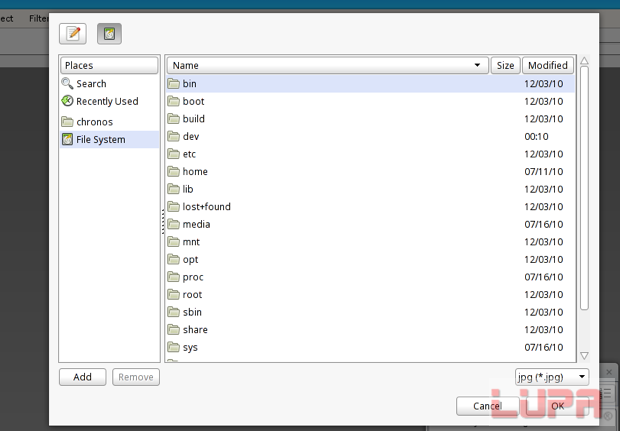Click the File System path button icon

(x=110, y=34)
